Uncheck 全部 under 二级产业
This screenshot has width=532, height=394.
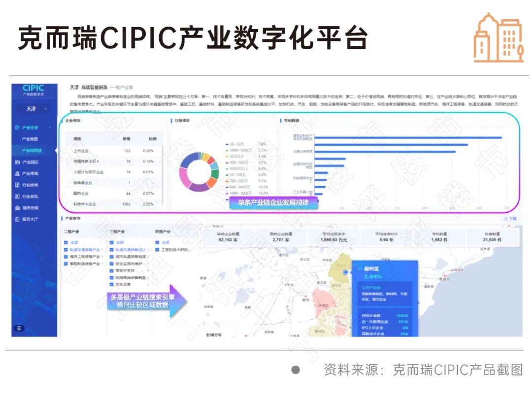(x=66, y=243)
